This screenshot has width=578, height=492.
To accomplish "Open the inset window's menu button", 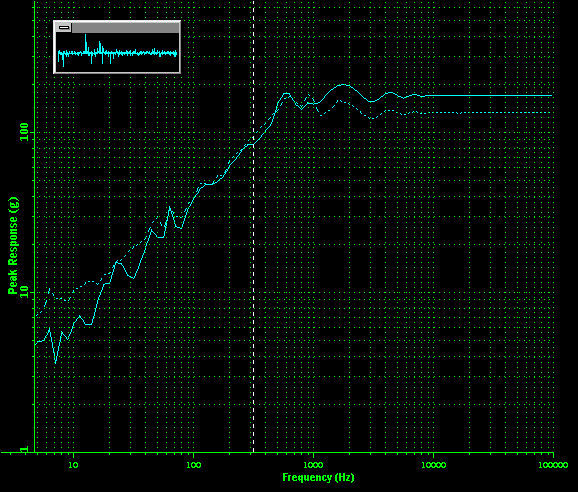I will tap(64, 27).
